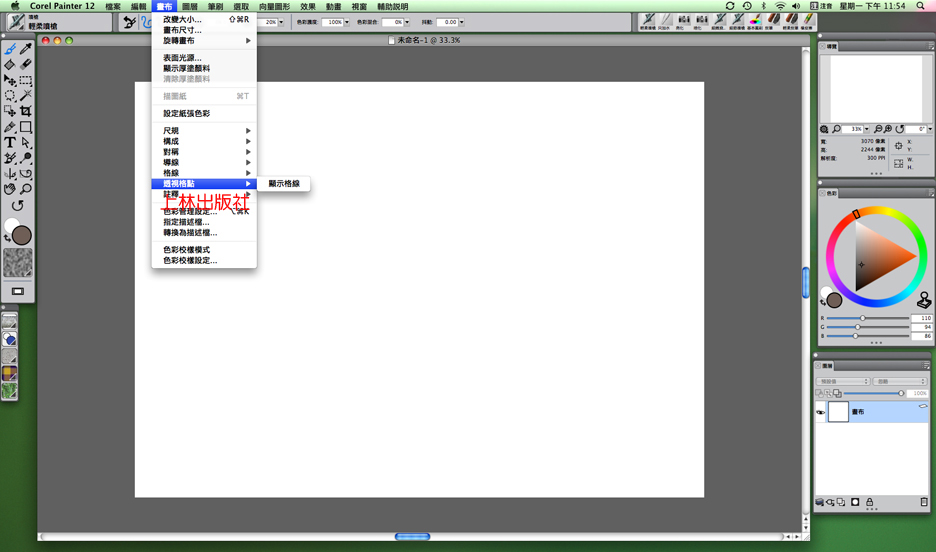Click the layer lock icon
This screenshot has height=552, width=936.
[869, 502]
